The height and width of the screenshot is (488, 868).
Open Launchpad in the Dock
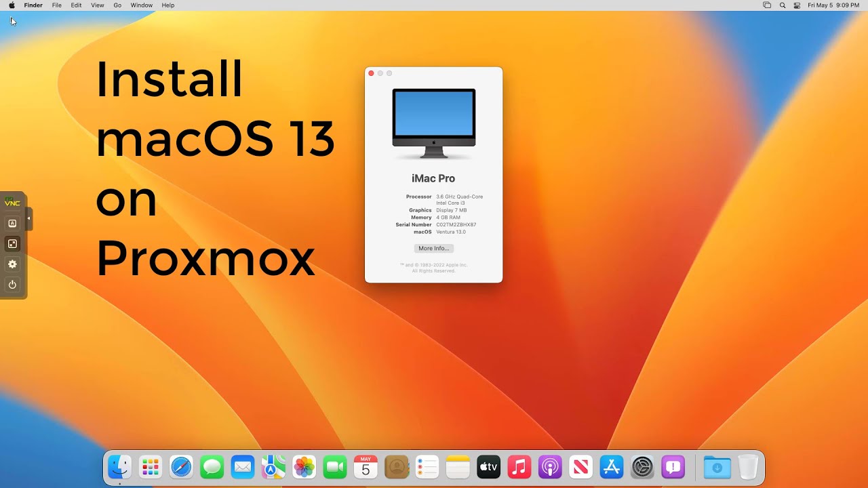[151, 467]
